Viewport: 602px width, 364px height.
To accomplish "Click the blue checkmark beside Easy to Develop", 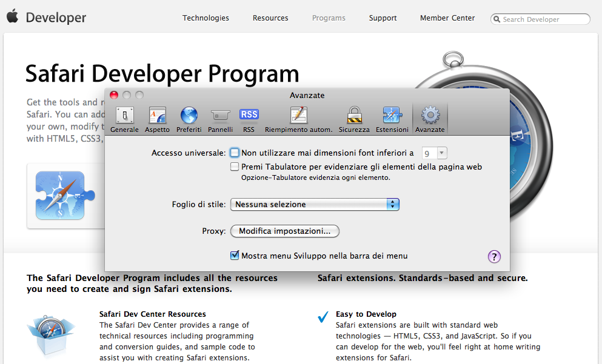I will [x=323, y=316].
